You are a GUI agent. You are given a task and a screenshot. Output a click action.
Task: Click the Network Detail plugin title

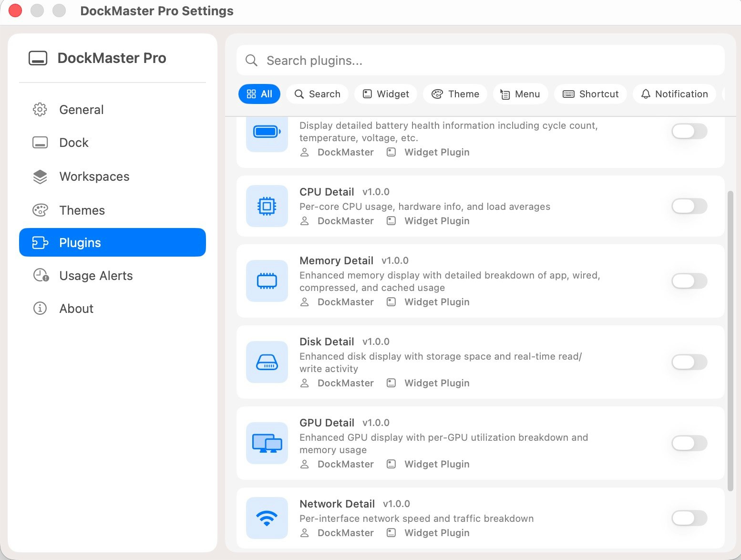coord(337,504)
